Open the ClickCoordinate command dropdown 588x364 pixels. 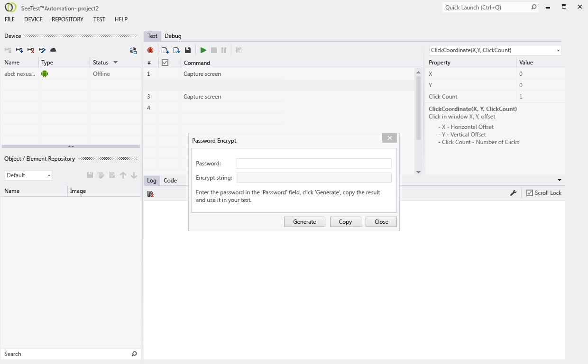tap(558, 50)
